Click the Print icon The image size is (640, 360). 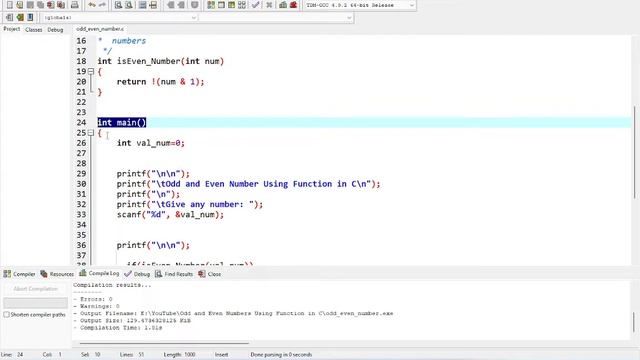tap(75, 5)
